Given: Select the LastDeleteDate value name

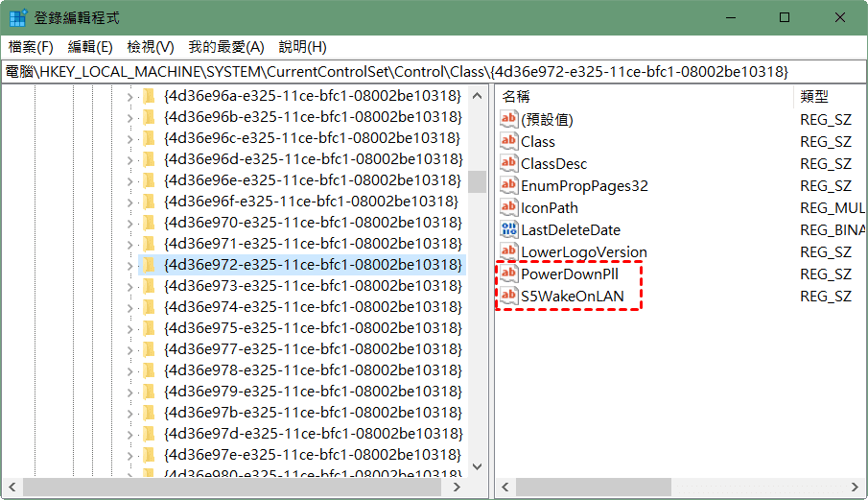Looking at the screenshot, I should [571, 229].
